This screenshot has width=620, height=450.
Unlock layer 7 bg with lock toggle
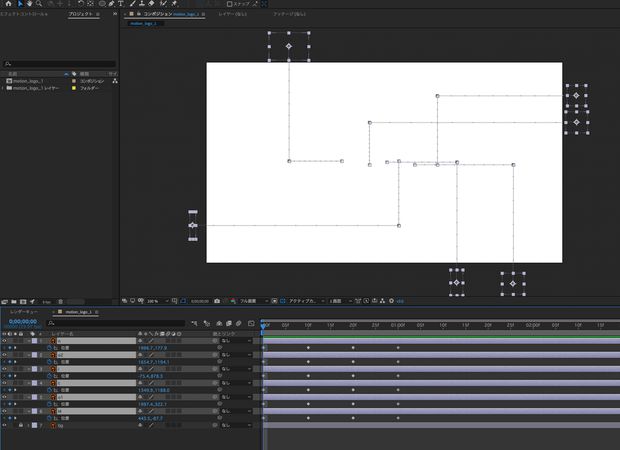[x=21, y=425]
